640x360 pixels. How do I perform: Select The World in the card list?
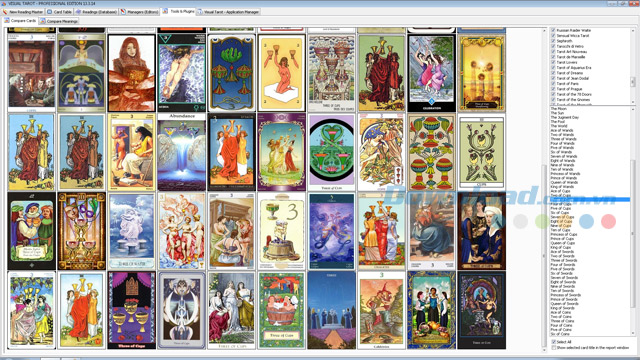(559, 126)
